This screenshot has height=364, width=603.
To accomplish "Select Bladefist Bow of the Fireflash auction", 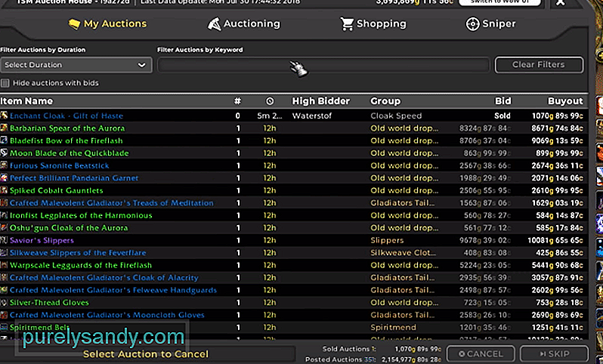I will pos(294,140).
